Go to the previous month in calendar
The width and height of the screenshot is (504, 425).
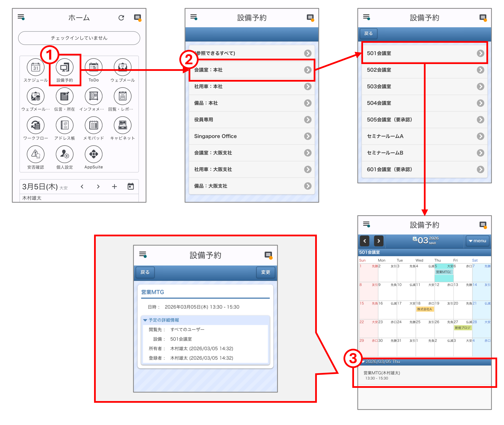click(365, 241)
